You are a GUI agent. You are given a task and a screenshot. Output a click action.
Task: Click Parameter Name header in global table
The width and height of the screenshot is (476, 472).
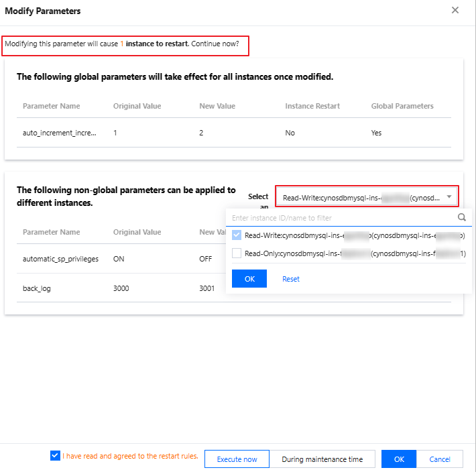click(51, 106)
